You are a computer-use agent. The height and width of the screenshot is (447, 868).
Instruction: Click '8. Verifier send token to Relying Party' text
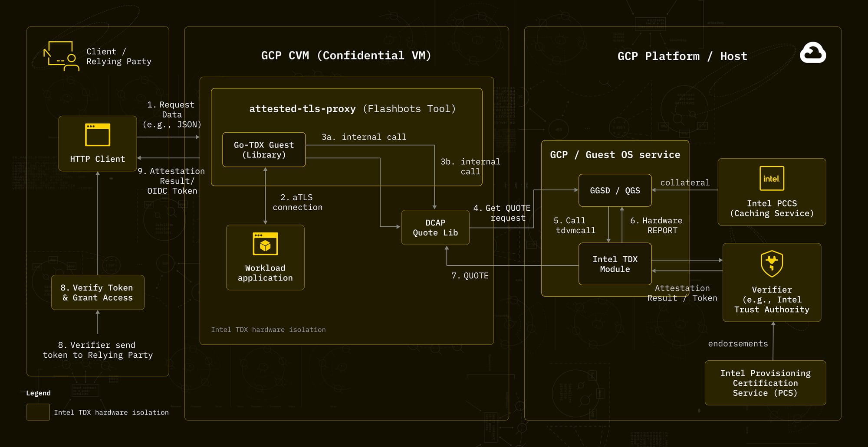[x=98, y=350]
